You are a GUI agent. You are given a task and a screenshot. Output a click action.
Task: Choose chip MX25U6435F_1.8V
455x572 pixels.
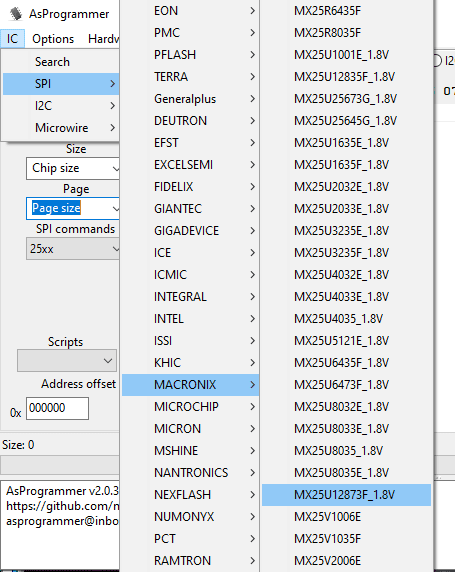pyautogui.click(x=346, y=363)
